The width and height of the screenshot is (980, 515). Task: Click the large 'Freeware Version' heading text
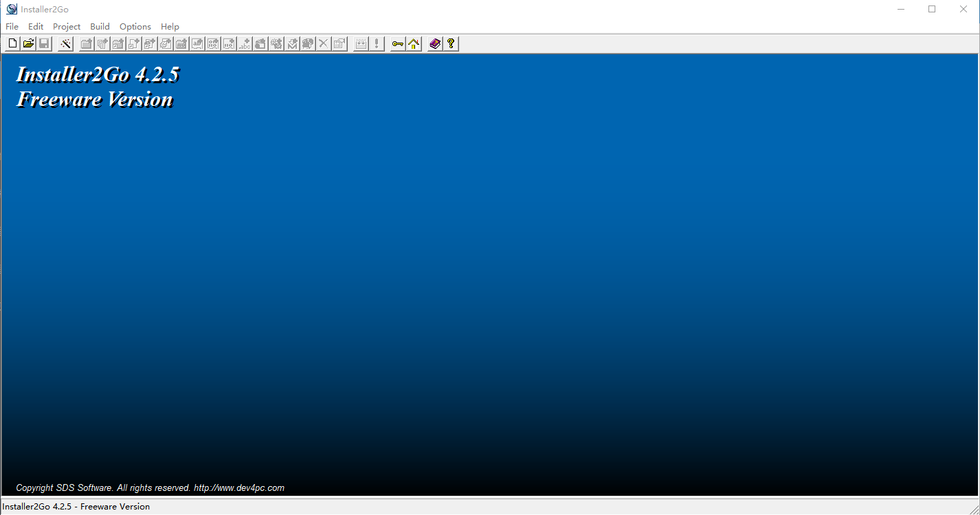(x=95, y=100)
